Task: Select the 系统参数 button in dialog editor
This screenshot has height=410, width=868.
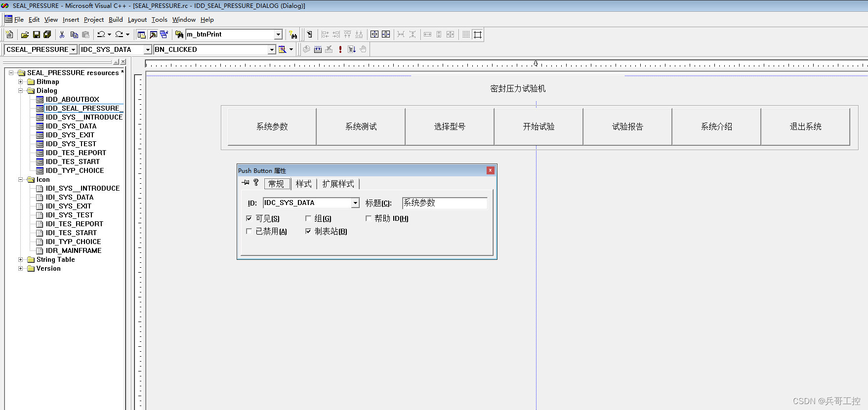Action: click(272, 126)
